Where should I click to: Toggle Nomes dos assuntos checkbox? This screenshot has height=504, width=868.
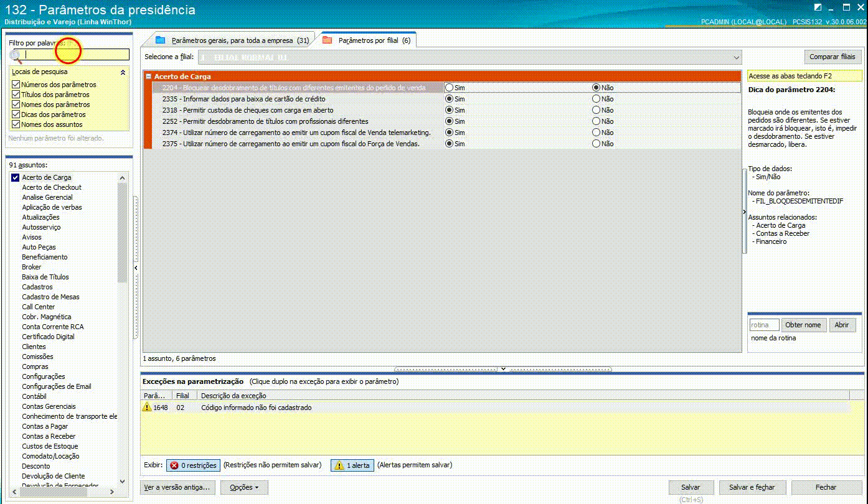tap(16, 124)
